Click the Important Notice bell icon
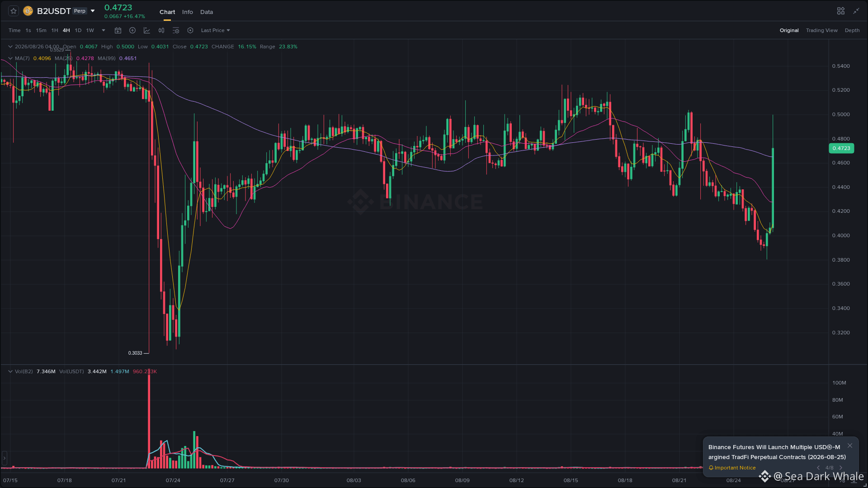Image resolution: width=868 pixels, height=488 pixels. click(x=711, y=468)
